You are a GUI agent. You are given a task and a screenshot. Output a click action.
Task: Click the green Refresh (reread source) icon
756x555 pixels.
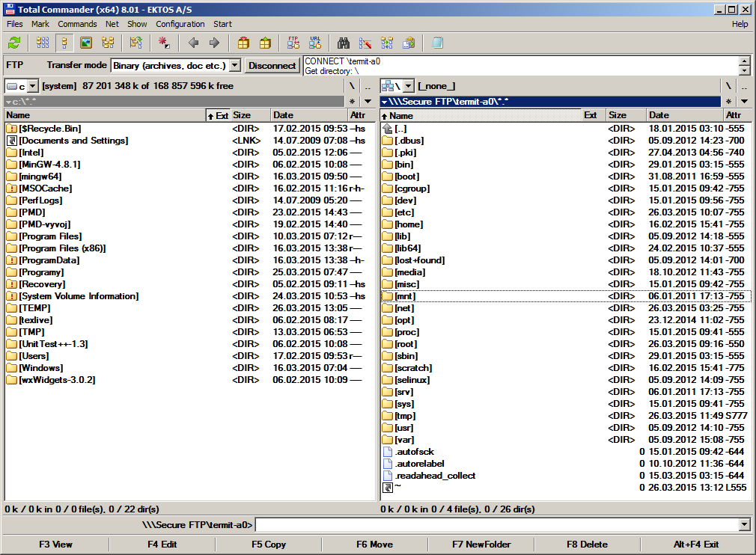14,43
